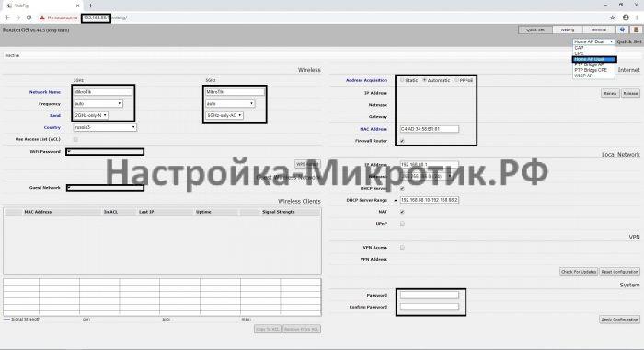This screenshot has height=350, width=644.
Task: Open a new browser tab with plus icon
Action: coord(90,6)
